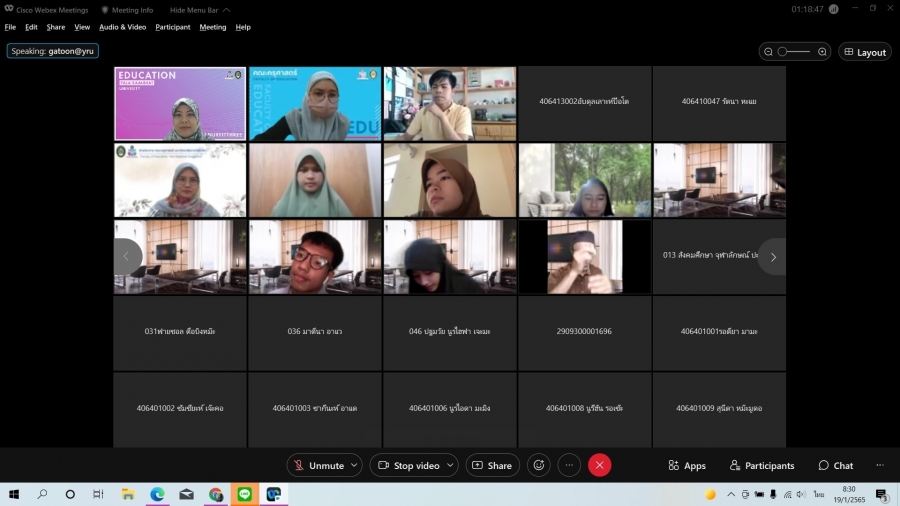Open the reactions emoji picker
900x506 pixels.
click(x=539, y=465)
